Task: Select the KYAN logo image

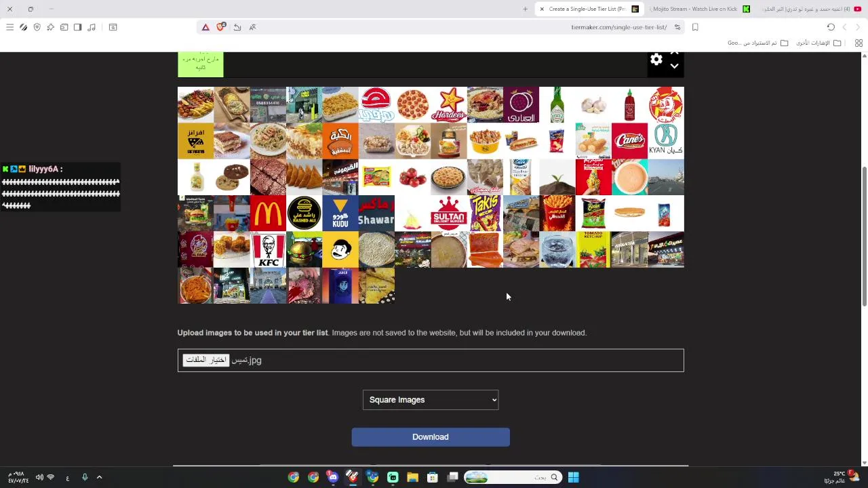Action: coord(666,141)
